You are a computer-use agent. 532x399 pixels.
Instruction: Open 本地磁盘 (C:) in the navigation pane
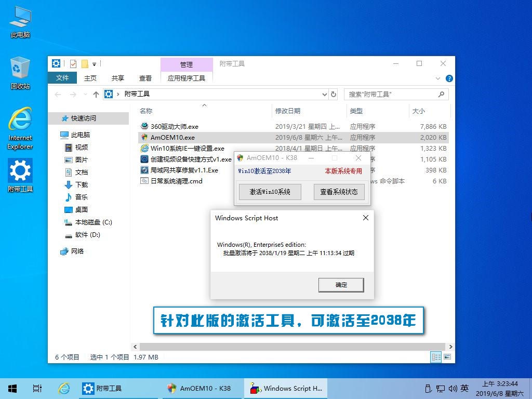[94, 222]
